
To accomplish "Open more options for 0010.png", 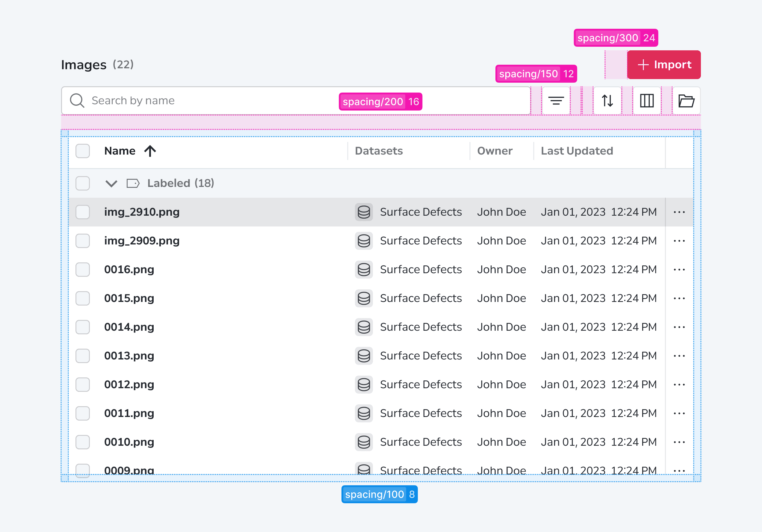I will (x=679, y=442).
